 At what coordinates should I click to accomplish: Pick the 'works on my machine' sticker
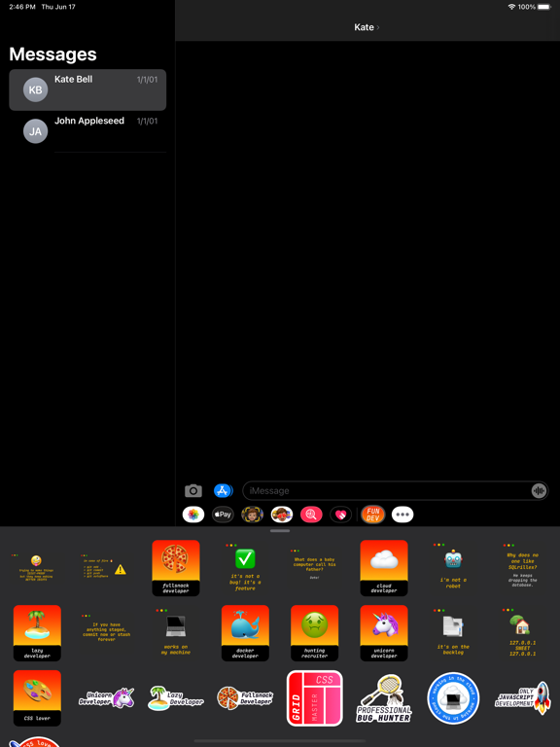176,632
